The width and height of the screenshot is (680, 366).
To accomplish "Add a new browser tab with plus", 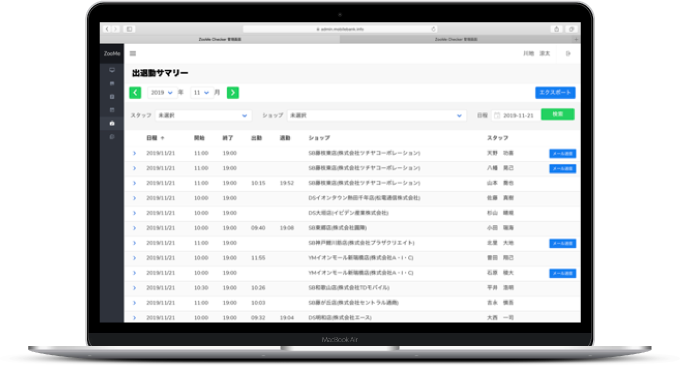I will [576, 39].
